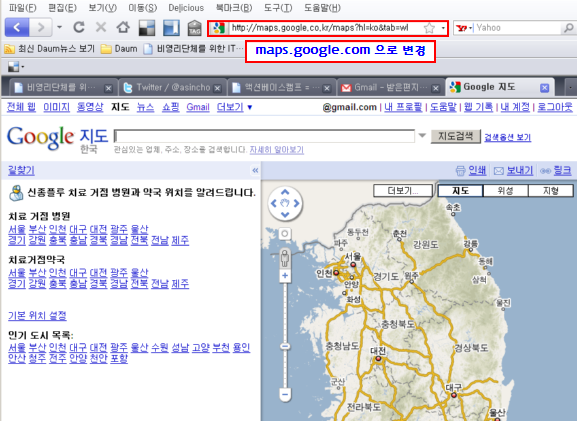This screenshot has height=421, width=577.
Task: Open the Delicious menu
Action: [186, 7]
